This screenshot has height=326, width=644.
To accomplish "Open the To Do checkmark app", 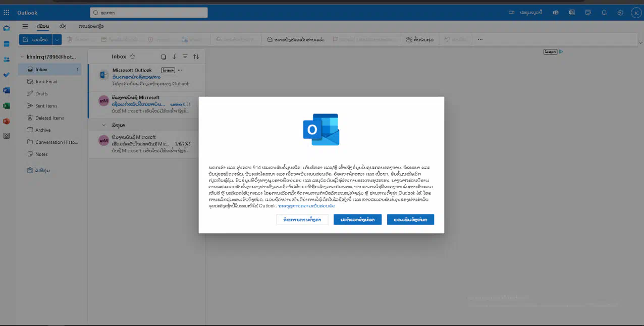I will [x=7, y=75].
